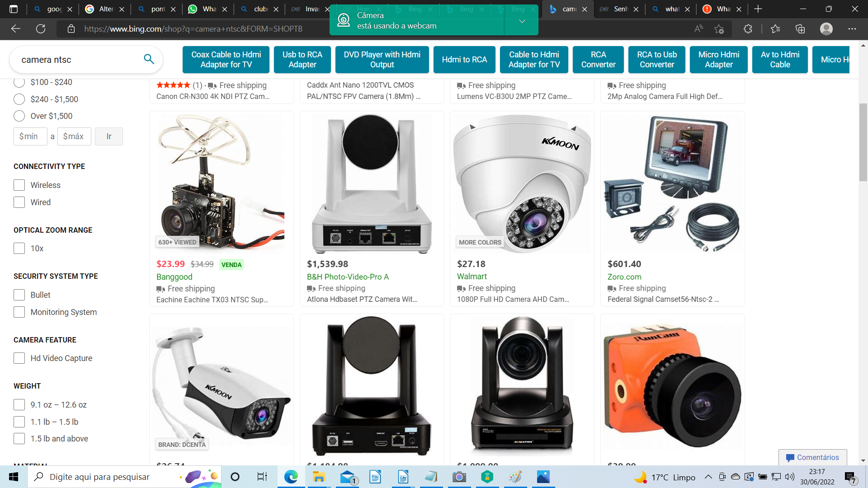Click the $mín minimum price field
868x488 pixels.
pyautogui.click(x=30, y=136)
